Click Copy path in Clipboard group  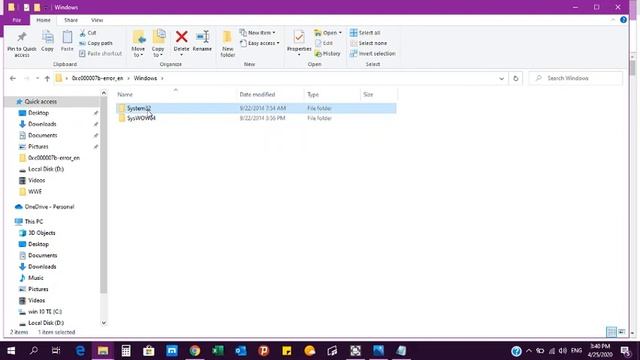pyautogui.click(x=96, y=43)
